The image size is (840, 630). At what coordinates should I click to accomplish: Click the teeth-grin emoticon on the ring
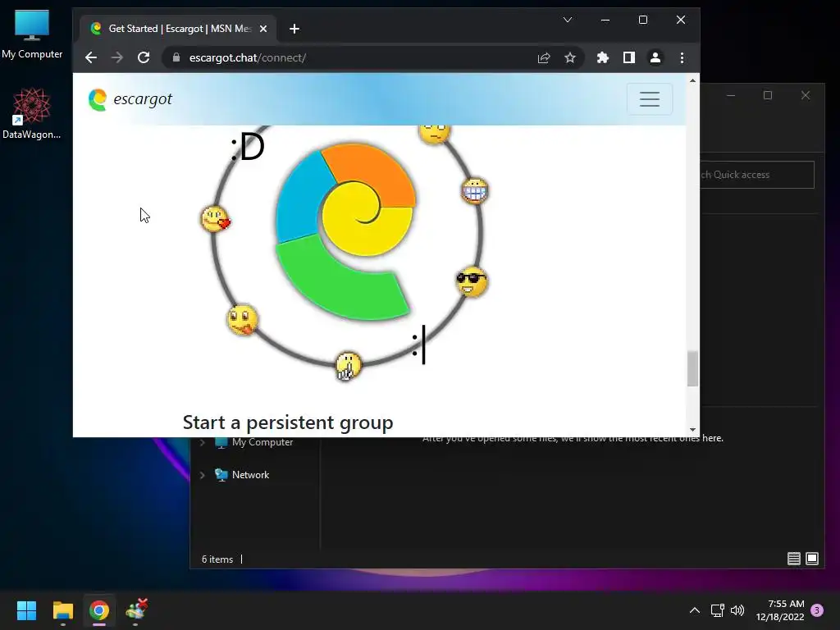(475, 190)
